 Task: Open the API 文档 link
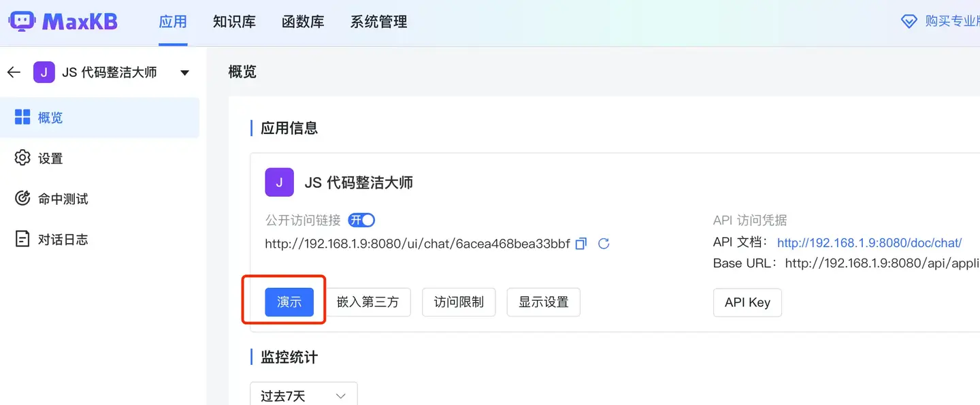[868, 242]
